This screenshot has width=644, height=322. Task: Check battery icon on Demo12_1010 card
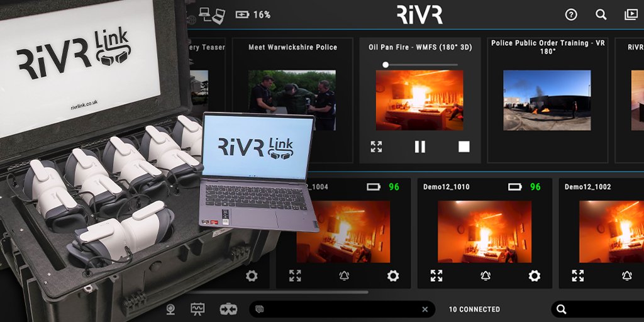514,187
